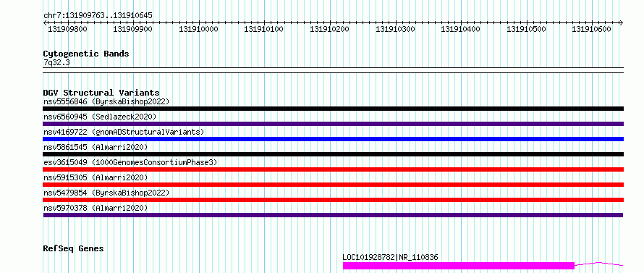Click the red bar for esv3615049
This screenshot has height=273, width=644.
click(333, 169)
